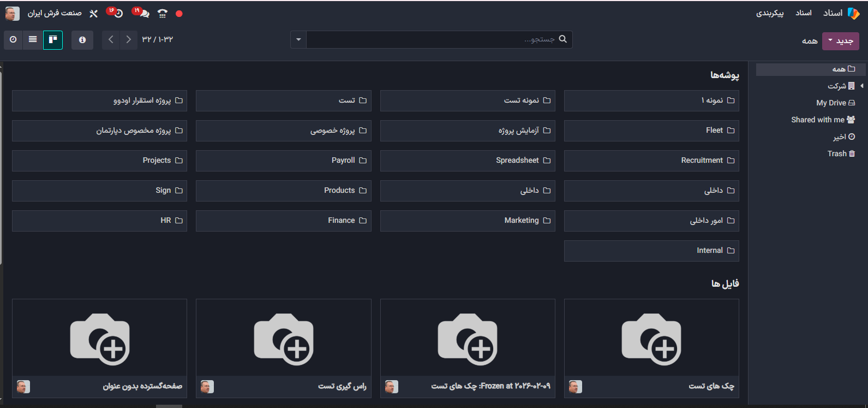
Task: Switch to activity clock view
Action: (13, 40)
